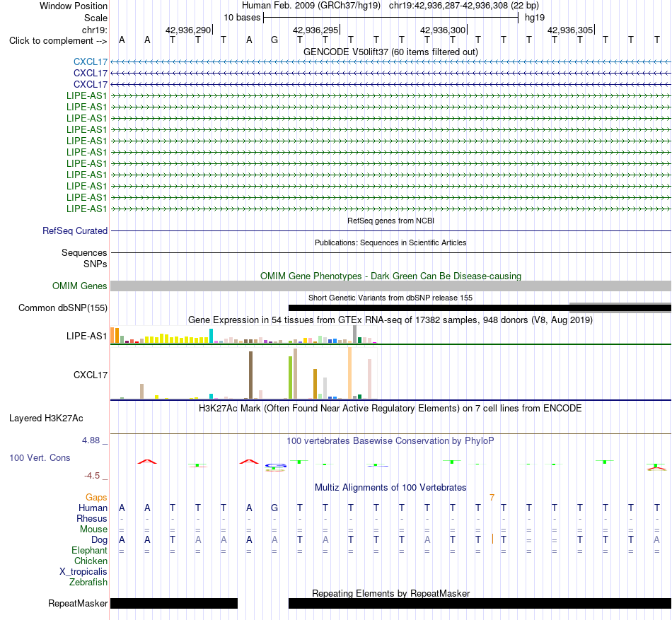
Task: Click the Chicken species label
Action: coord(91,561)
